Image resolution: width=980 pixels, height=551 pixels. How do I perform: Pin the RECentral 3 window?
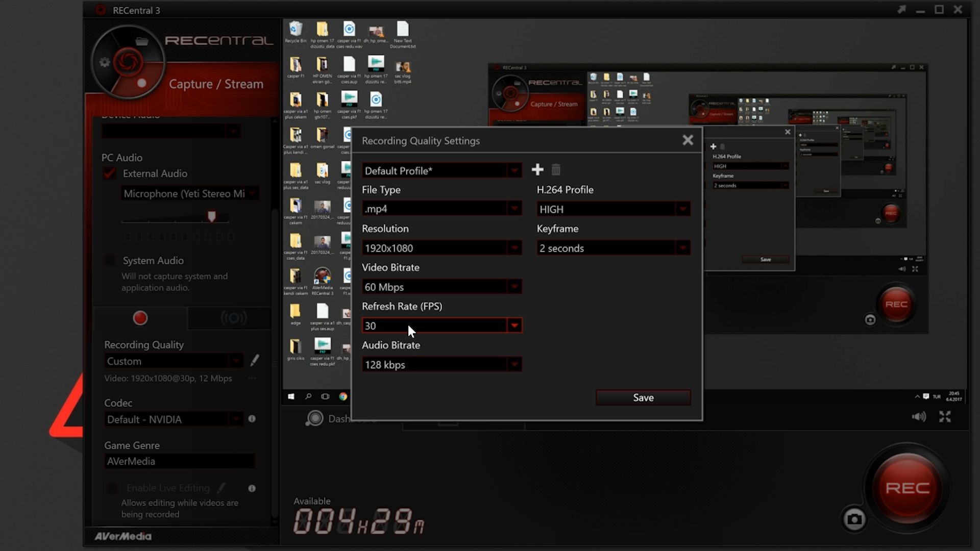click(x=902, y=10)
